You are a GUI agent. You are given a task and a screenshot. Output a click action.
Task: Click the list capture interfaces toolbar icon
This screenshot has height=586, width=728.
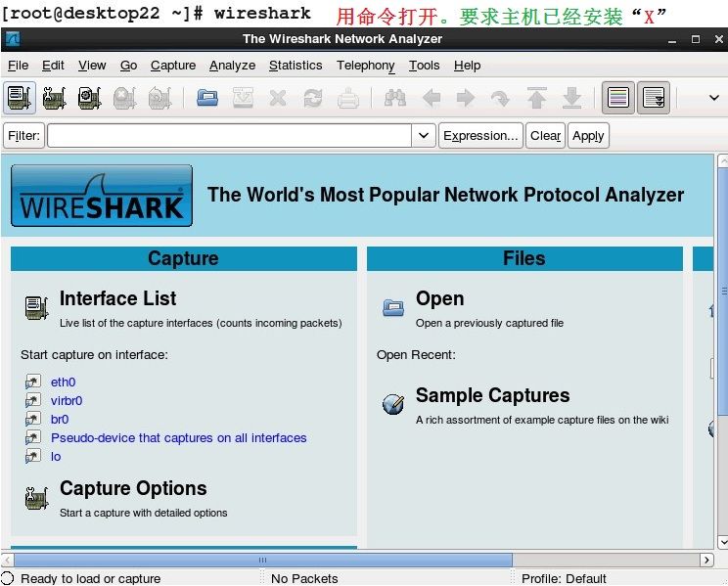tap(20, 98)
